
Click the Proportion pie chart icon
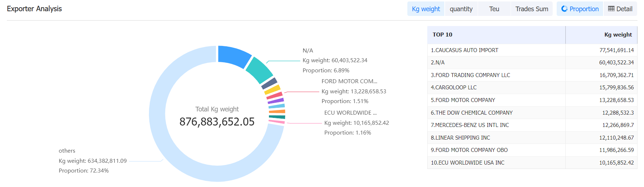[564, 9]
